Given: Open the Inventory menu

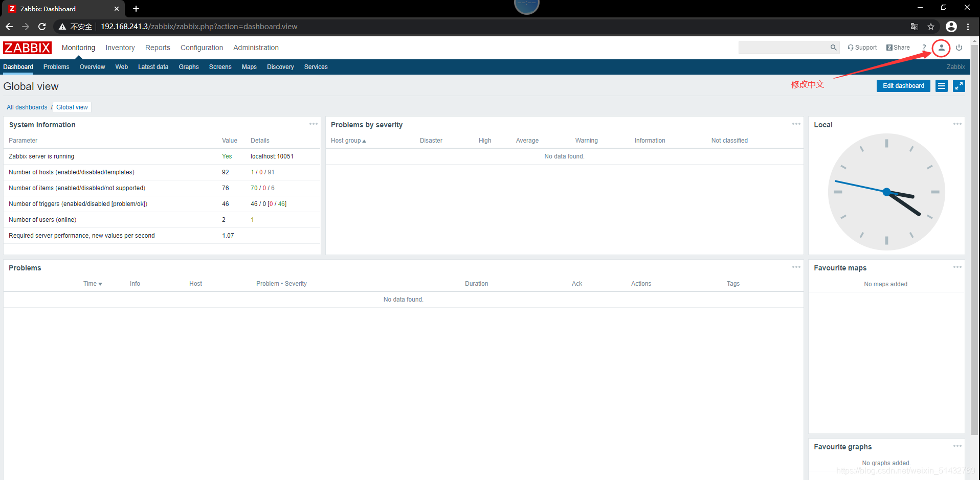Looking at the screenshot, I should pos(120,48).
